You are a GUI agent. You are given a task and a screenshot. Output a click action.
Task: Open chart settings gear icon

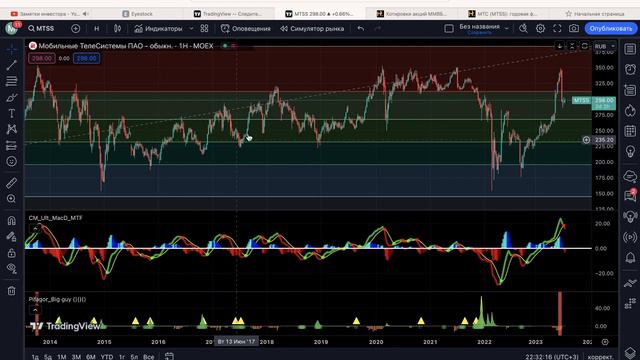(540, 29)
